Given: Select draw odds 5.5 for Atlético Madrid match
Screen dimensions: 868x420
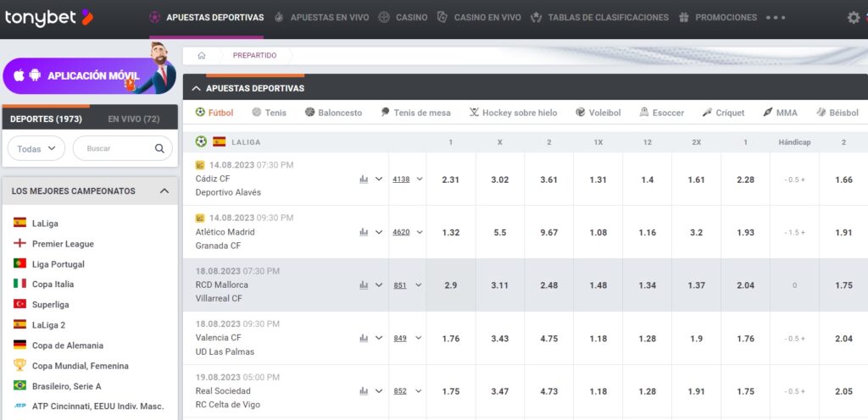Looking at the screenshot, I should (500, 233).
